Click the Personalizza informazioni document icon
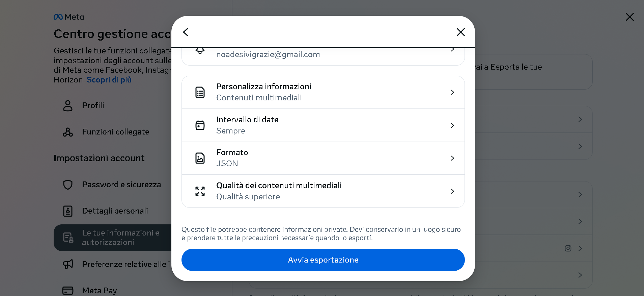This screenshot has width=644, height=296. [x=200, y=92]
